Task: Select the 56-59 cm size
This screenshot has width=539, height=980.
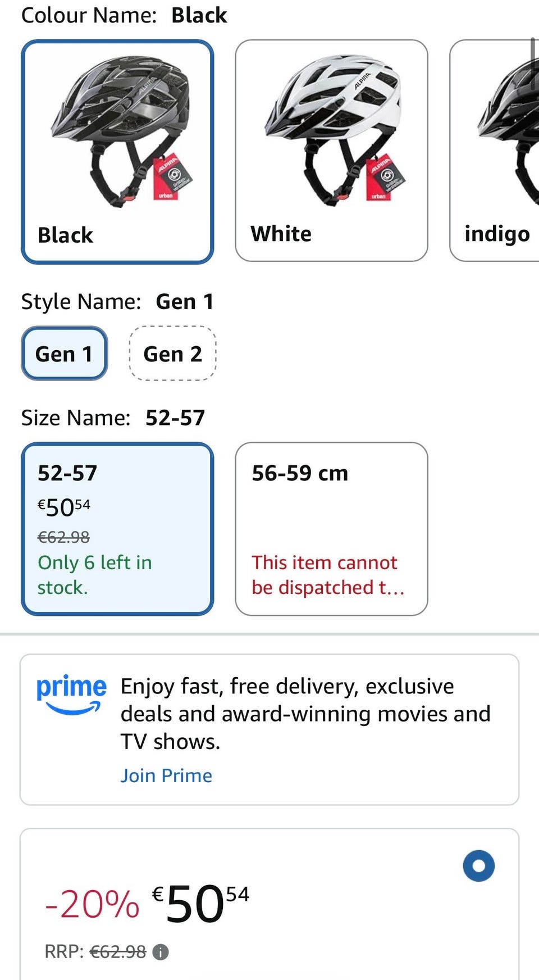Action: (x=331, y=528)
